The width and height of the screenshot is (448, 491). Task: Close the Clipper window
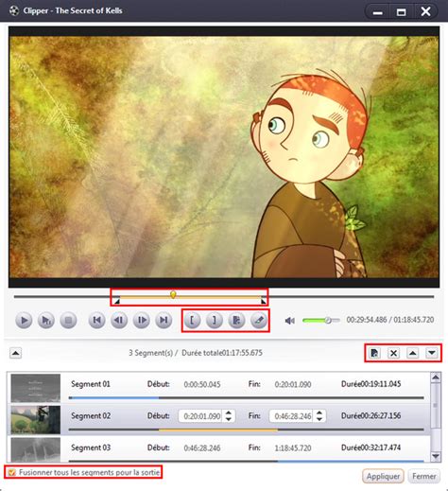point(425,12)
